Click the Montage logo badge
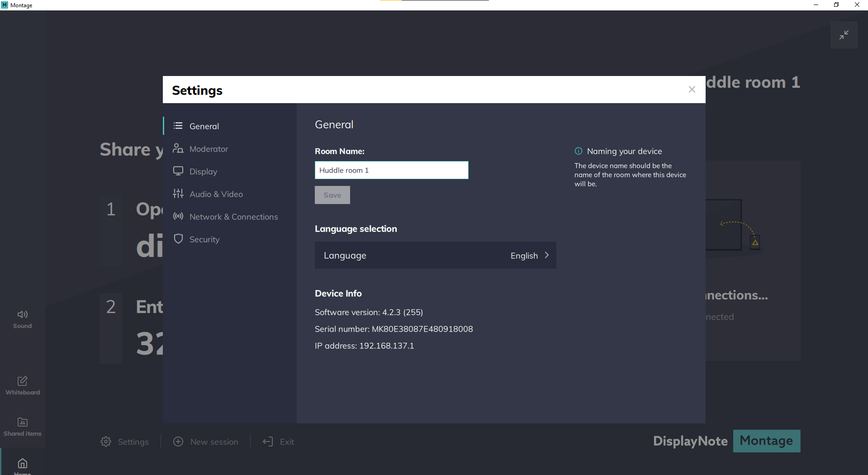The width and height of the screenshot is (868, 475). pyautogui.click(x=767, y=441)
